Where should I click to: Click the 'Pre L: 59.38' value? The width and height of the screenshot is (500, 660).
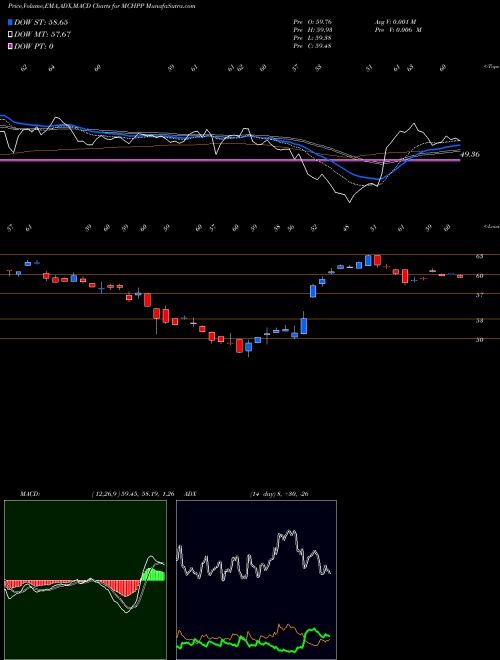(x=313, y=38)
